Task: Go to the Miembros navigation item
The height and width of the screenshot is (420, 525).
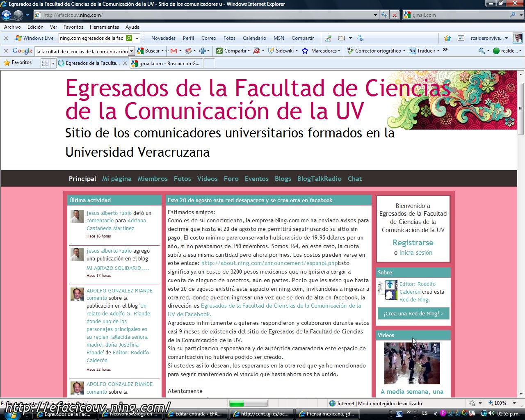Action: pyautogui.click(x=153, y=179)
